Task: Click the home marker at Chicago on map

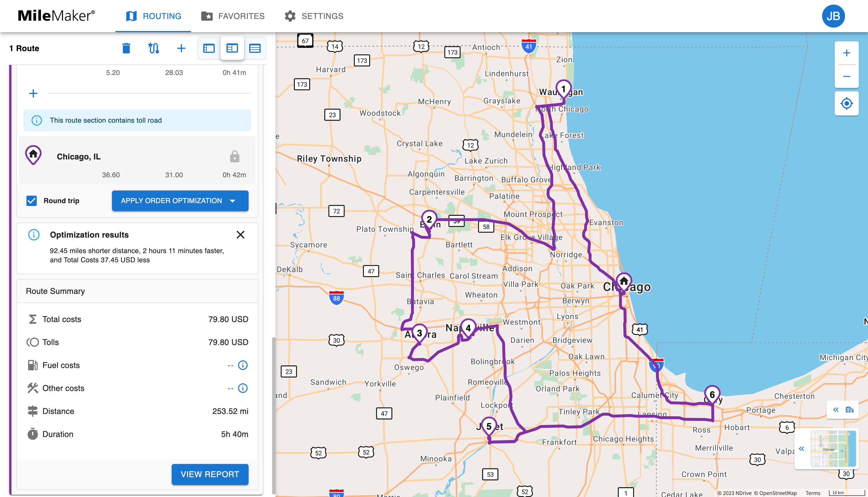Action: (x=624, y=282)
